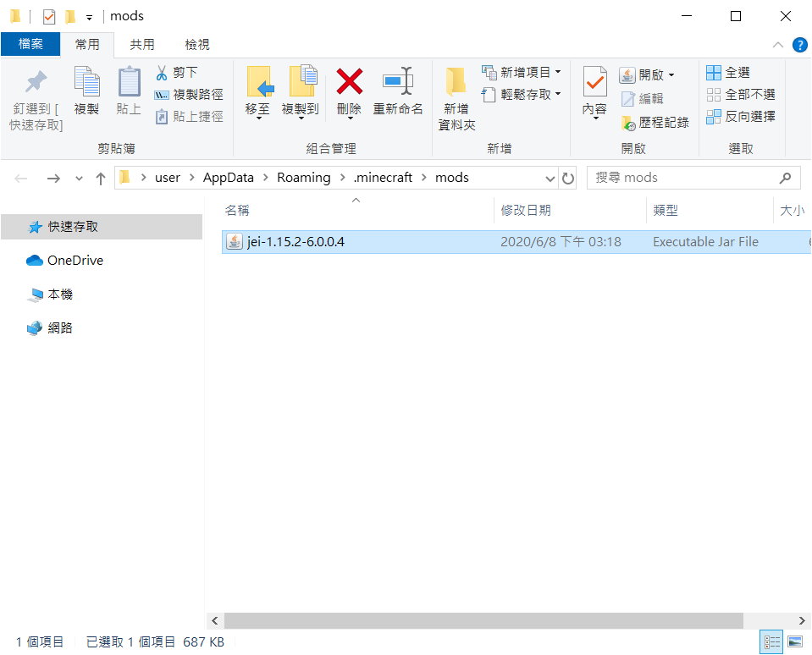Click the Cut (剪下) scissors icon

[162, 73]
